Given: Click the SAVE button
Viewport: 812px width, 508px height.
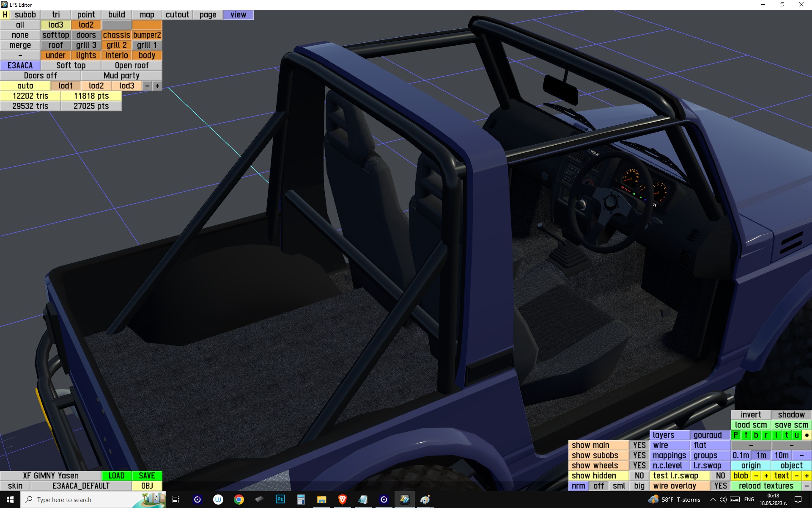Looking at the screenshot, I should point(147,475).
